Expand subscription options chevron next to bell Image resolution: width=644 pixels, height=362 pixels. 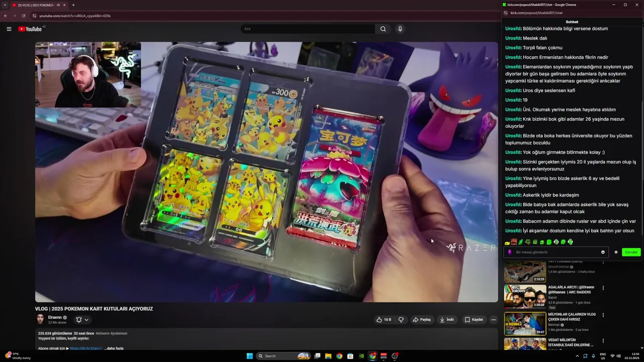coord(87,319)
